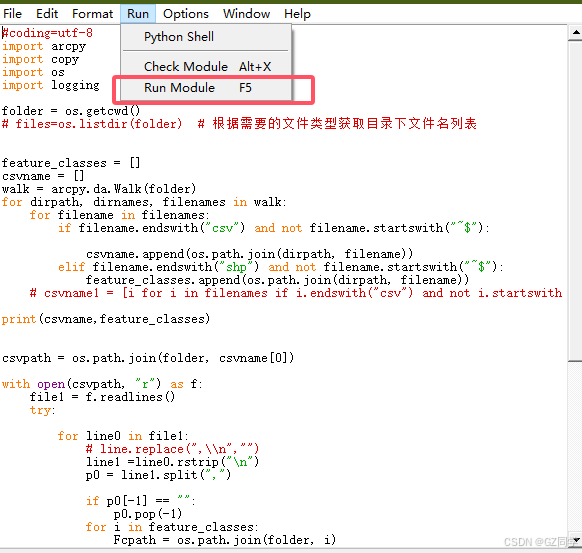
Task: Click 'p0 = line1.split(",")' line
Action: click(x=158, y=475)
